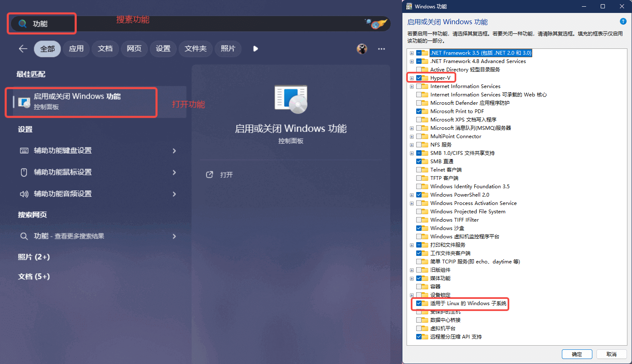Open the three-dot more options menu

pos(382,49)
